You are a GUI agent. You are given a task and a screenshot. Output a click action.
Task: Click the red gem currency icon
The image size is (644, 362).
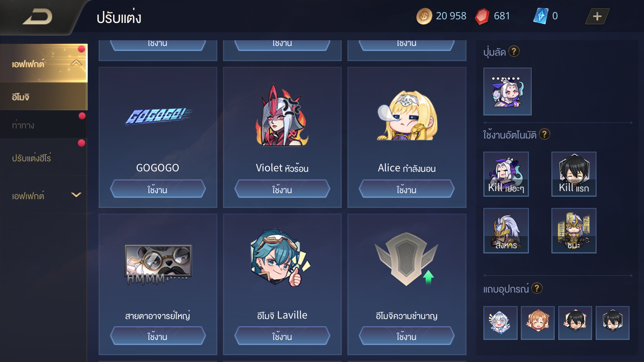pos(482,16)
